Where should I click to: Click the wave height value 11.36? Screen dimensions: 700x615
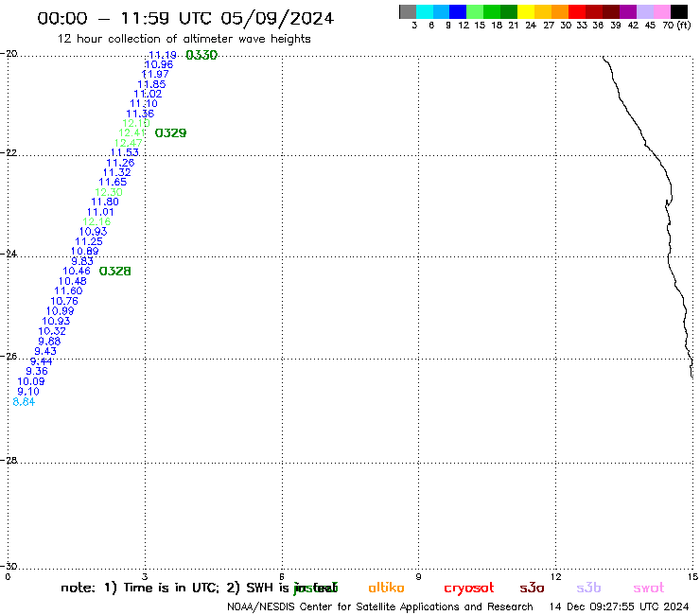click(140, 114)
